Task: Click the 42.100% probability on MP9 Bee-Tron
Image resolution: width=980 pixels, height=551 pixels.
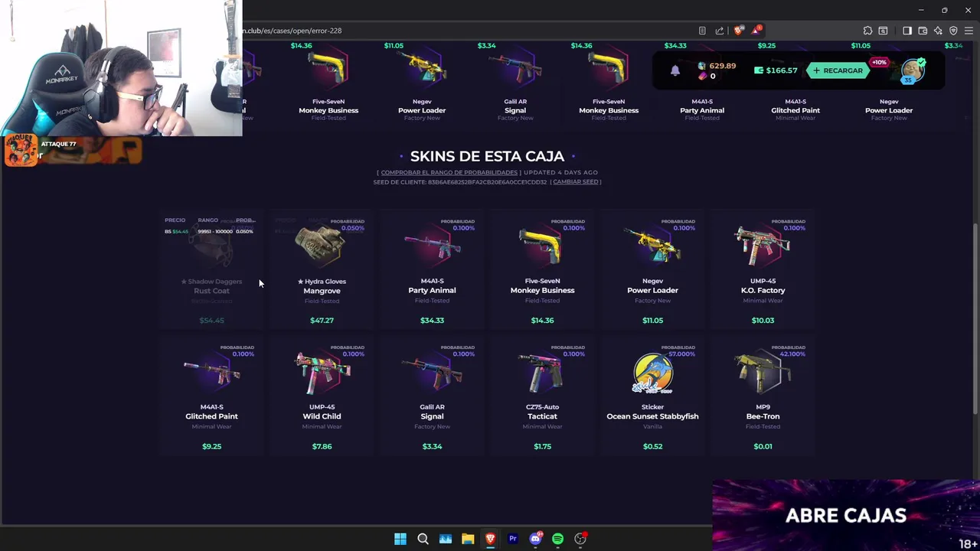Action: [792, 354]
